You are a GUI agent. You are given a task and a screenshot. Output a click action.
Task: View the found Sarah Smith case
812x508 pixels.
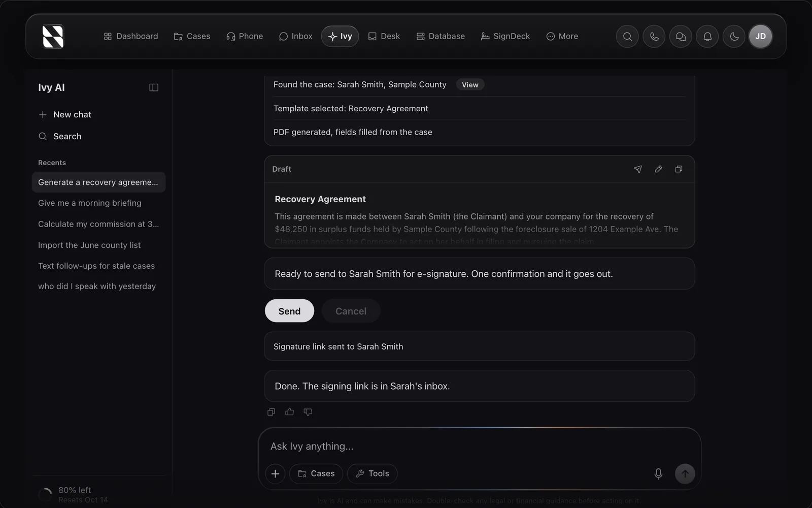point(470,85)
